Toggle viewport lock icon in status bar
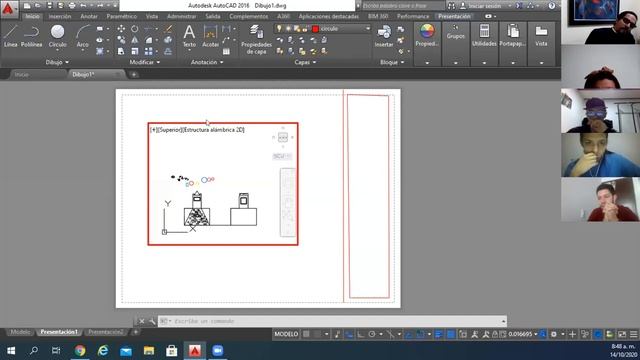Image resolution: width=640 pixels, height=360 pixels. pos(495,334)
